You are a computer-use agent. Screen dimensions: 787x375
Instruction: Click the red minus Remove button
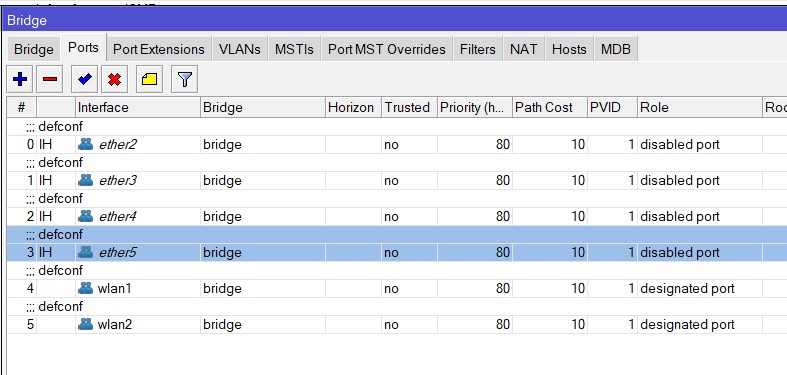pyautogui.click(x=50, y=79)
